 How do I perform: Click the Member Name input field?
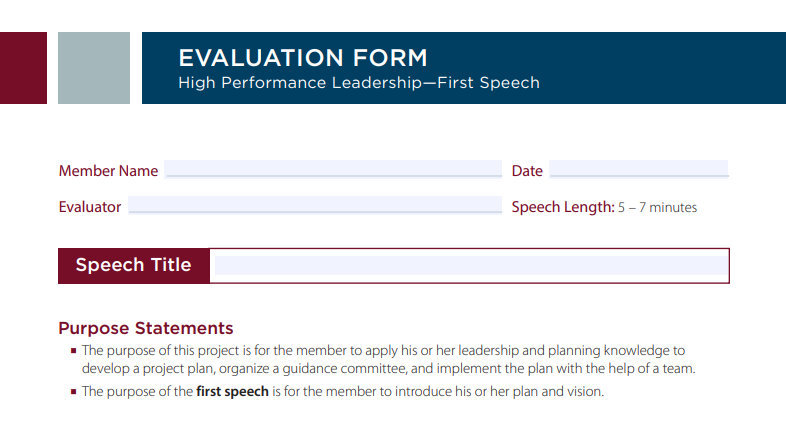(x=333, y=169)
